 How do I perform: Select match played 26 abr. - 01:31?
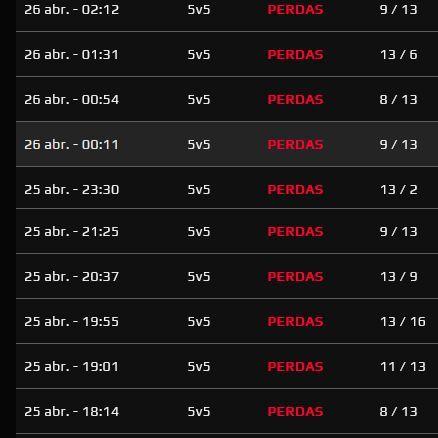227,54
